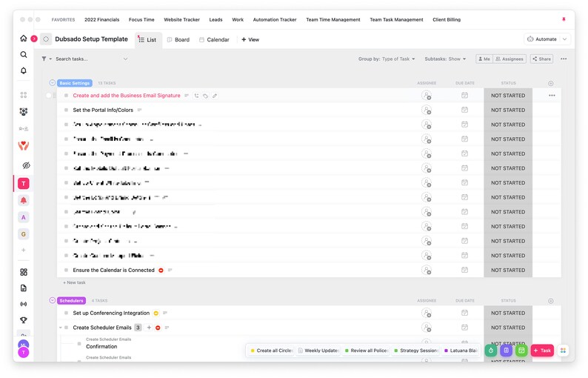
Task: Open the three-dot menu beside Share
Action: [564, 59]
